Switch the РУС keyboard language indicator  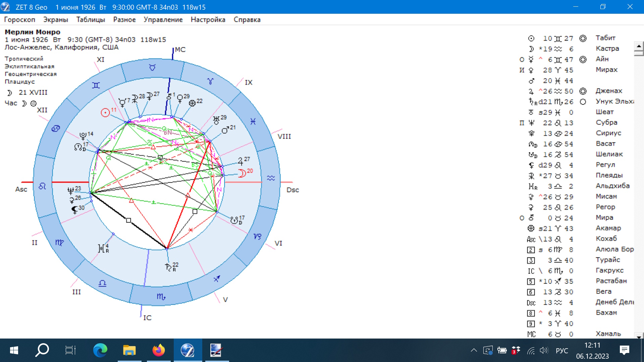click(x=562, y=351)
